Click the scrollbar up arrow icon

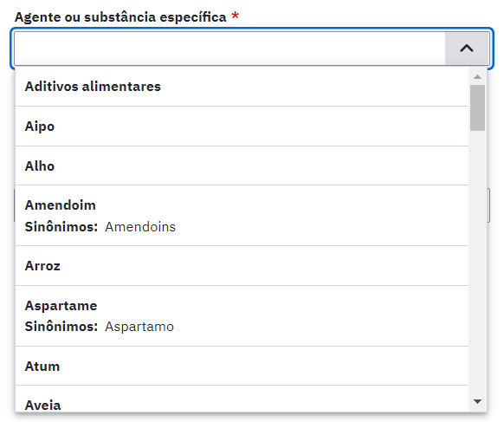(x=478, y=76)
